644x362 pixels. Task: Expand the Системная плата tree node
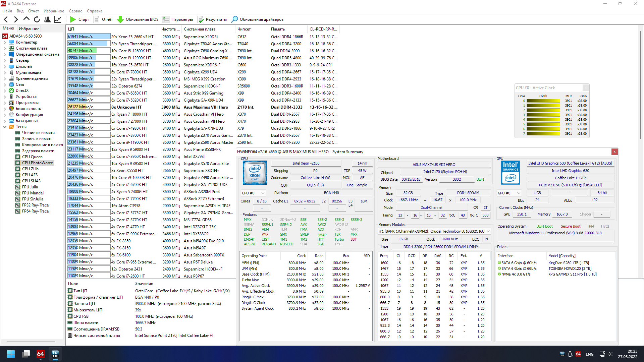(x=5, y=48)
